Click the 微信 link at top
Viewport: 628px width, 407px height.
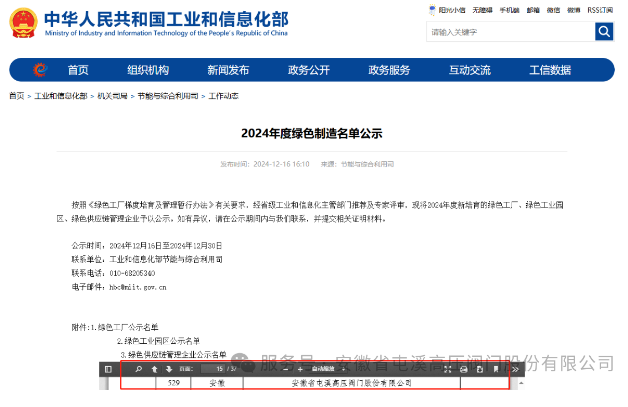coord(554,10)
